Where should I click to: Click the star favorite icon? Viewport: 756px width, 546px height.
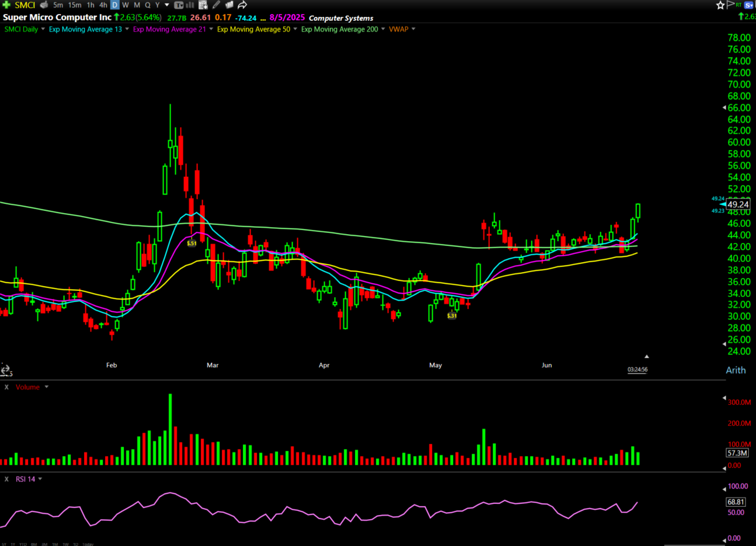(720, 5)
